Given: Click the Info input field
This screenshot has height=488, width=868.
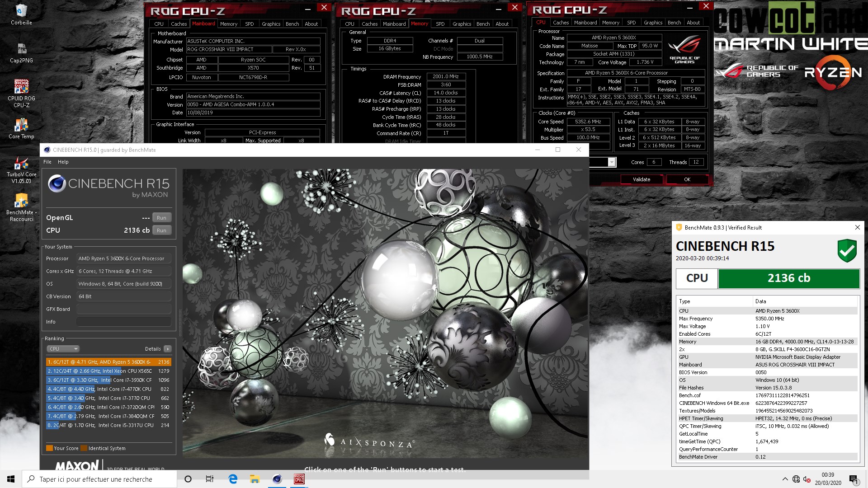Looking at the screenshot, I should [123, 322].
